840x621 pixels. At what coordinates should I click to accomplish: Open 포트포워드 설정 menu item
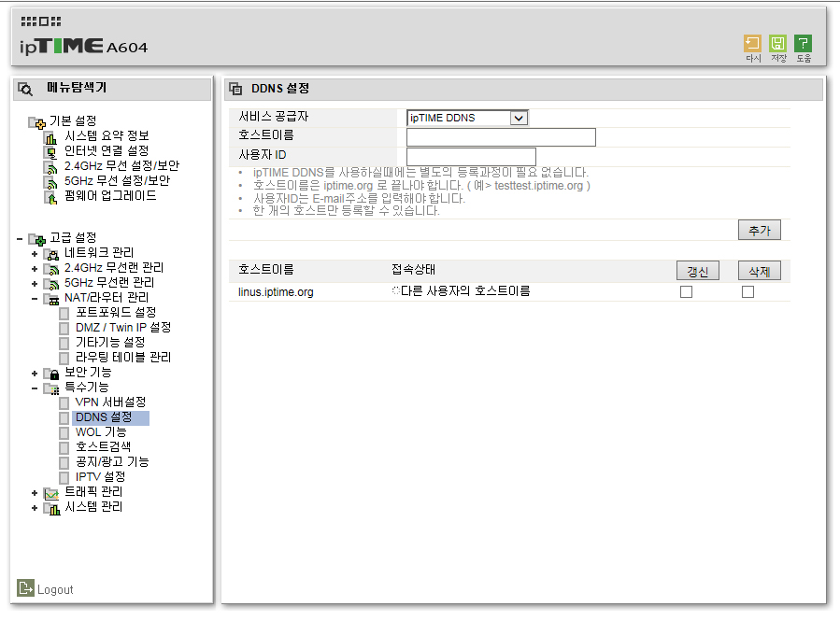[116, 313]
